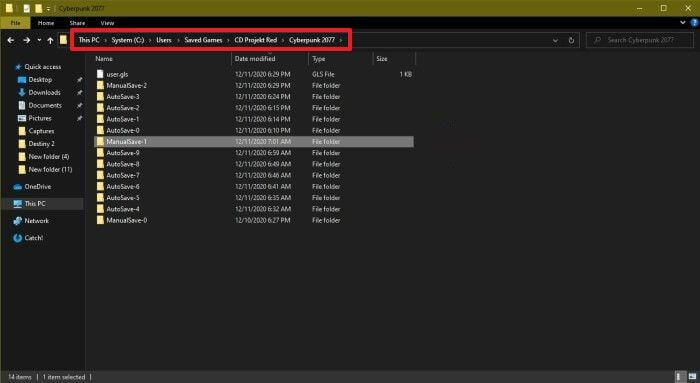Click CD Projekt Red in the breadcrumb

256,40
